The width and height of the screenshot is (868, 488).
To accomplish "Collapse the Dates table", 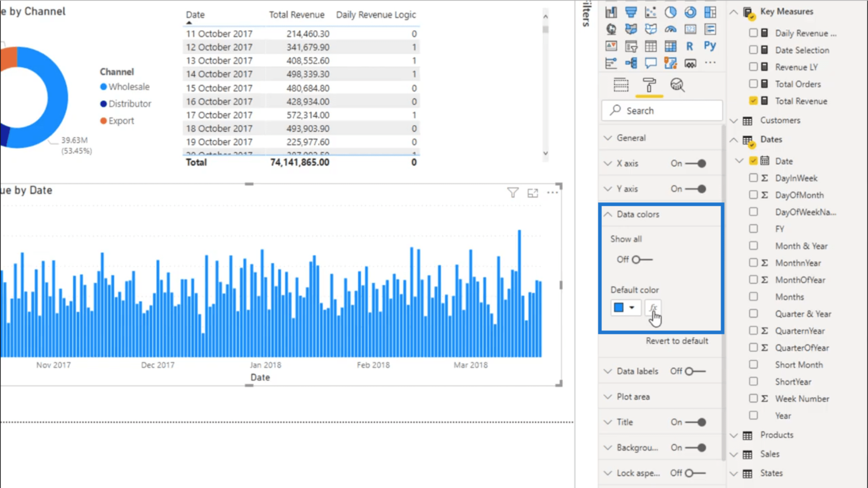I will (x=734, y=139).
